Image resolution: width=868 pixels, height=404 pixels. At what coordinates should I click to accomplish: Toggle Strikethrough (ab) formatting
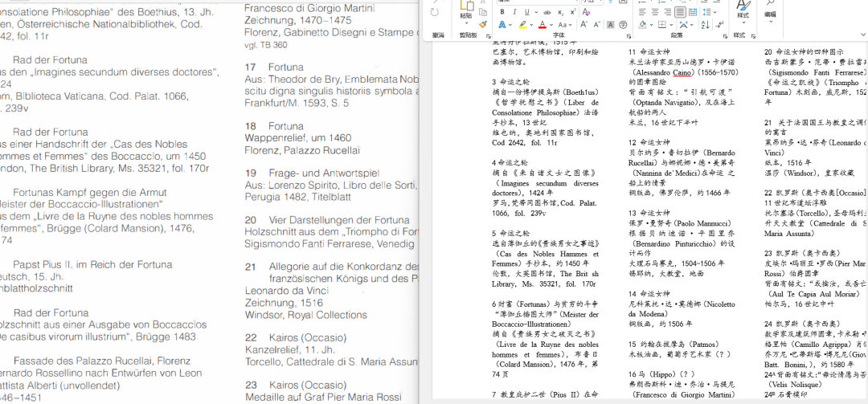547,12
